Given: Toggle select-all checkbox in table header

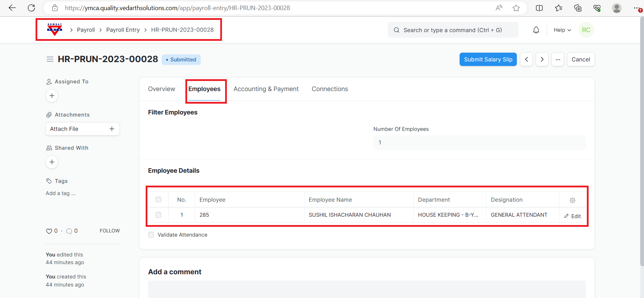Looking at the screenshot, I should click(159, 200).
